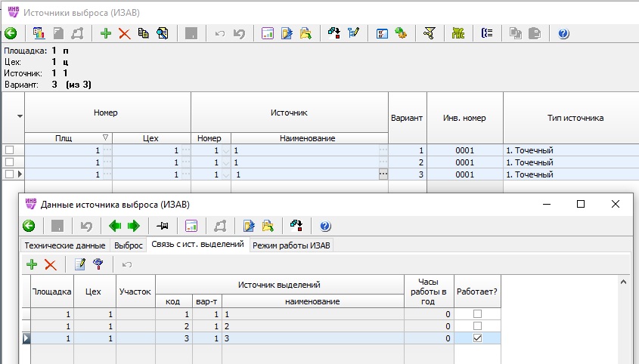Select checkbox of variant 2 row

pyautogui.click(x=10, y=162)
